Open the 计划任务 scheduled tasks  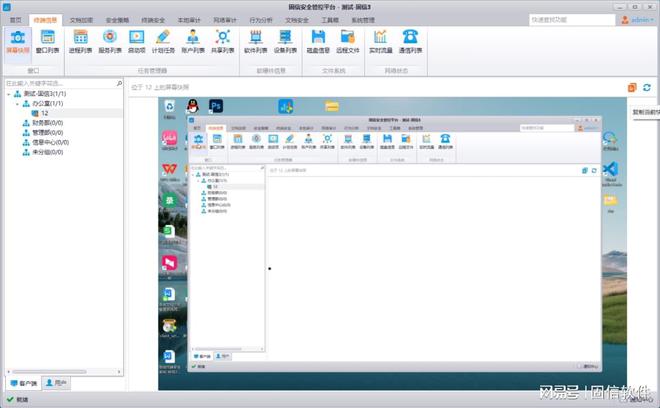point(163,42)
